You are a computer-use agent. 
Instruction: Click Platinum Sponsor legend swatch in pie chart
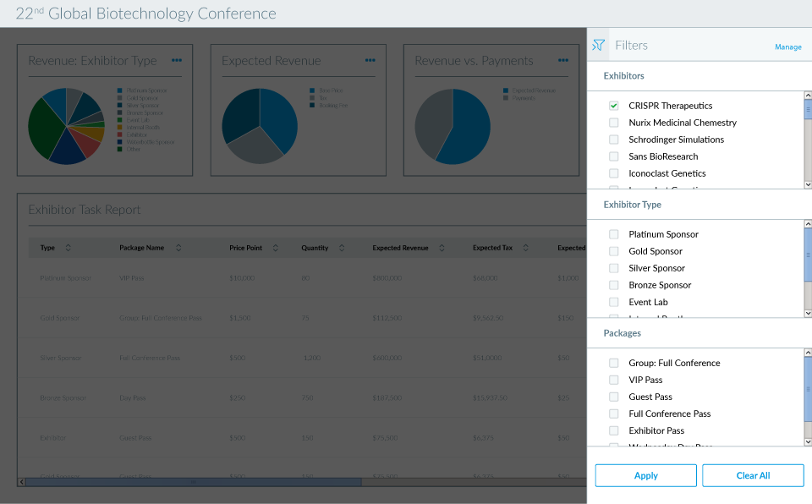(x=119, y=90)
